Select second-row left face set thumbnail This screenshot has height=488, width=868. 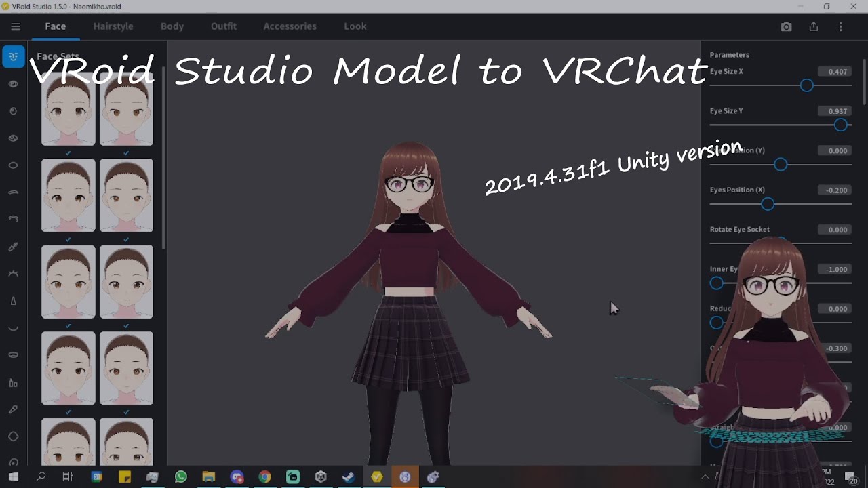coord(68,195)
